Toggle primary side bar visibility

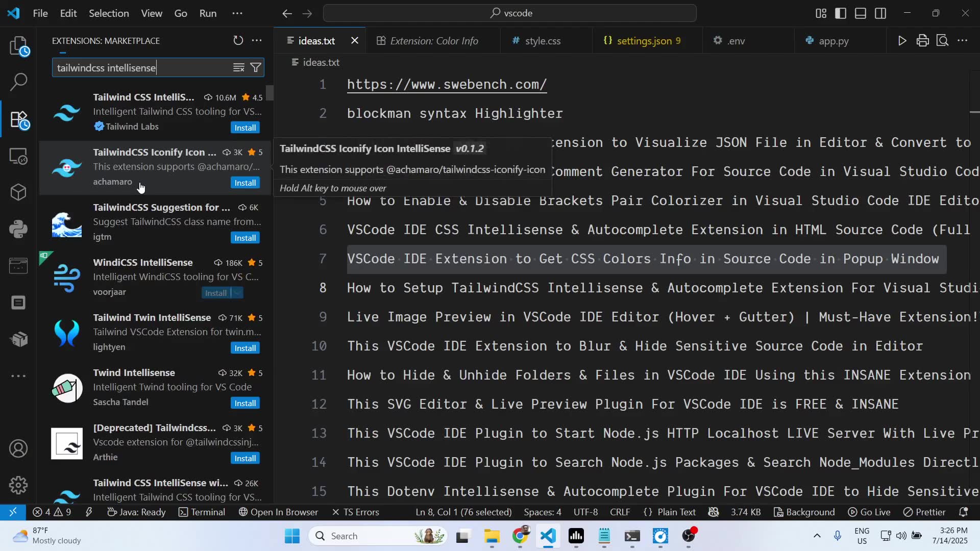pyautogui.click(x=841, y=13)
